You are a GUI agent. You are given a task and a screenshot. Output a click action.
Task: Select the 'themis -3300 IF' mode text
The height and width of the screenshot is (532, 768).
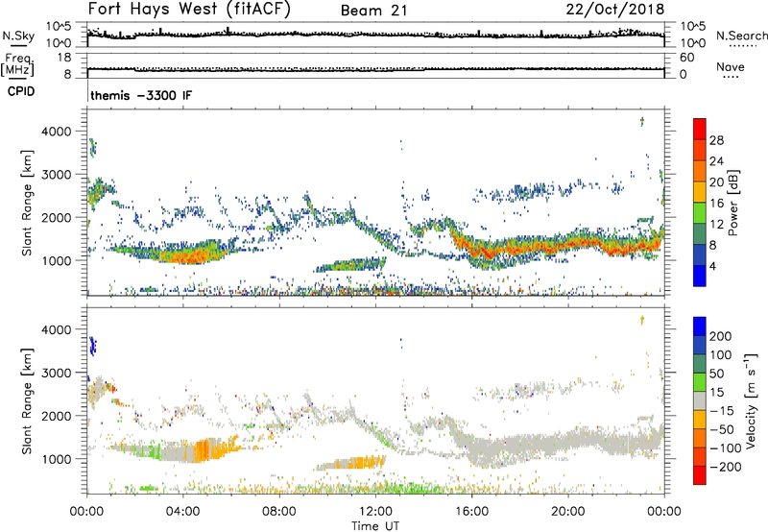(141, 95)
